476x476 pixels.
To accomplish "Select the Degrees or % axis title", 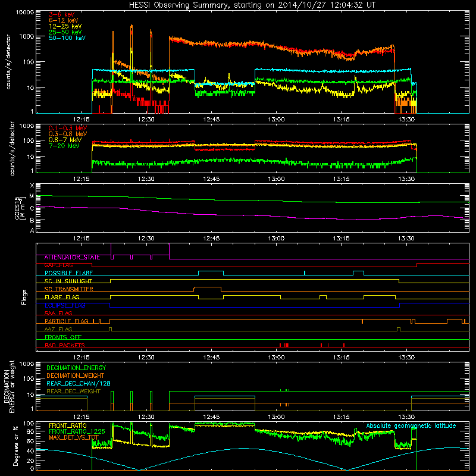I will tap(15, 446).
